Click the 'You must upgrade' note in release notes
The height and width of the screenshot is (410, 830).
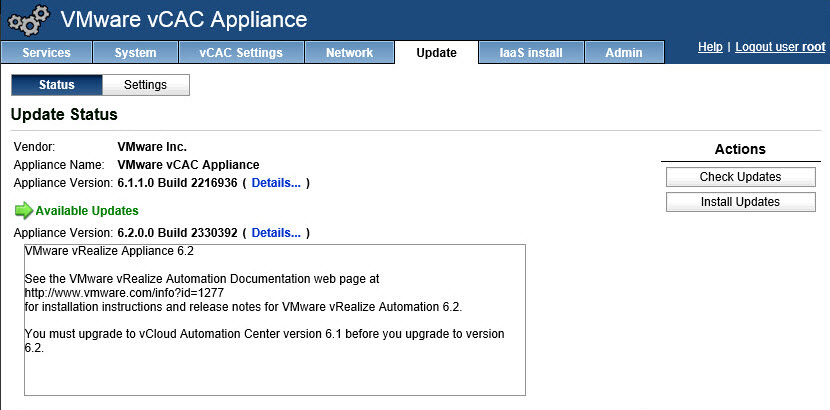pos(264,334)
